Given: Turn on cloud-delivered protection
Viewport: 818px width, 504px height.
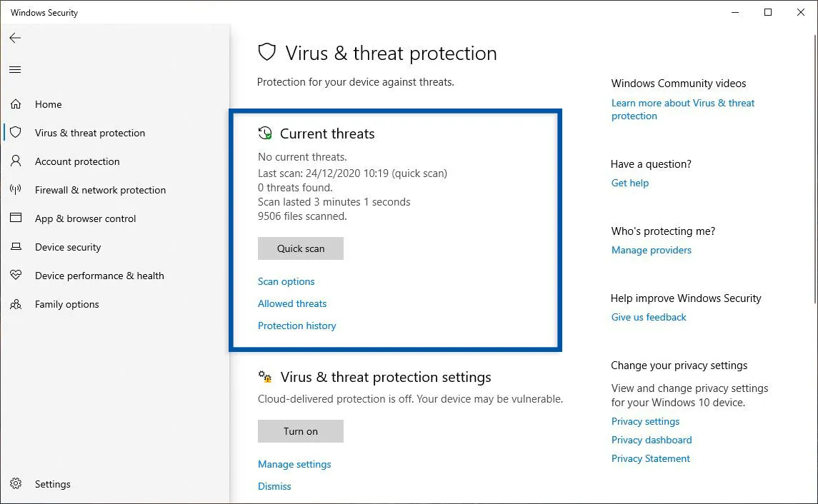Looking at the screenshot, I should (x=300, y=431).
